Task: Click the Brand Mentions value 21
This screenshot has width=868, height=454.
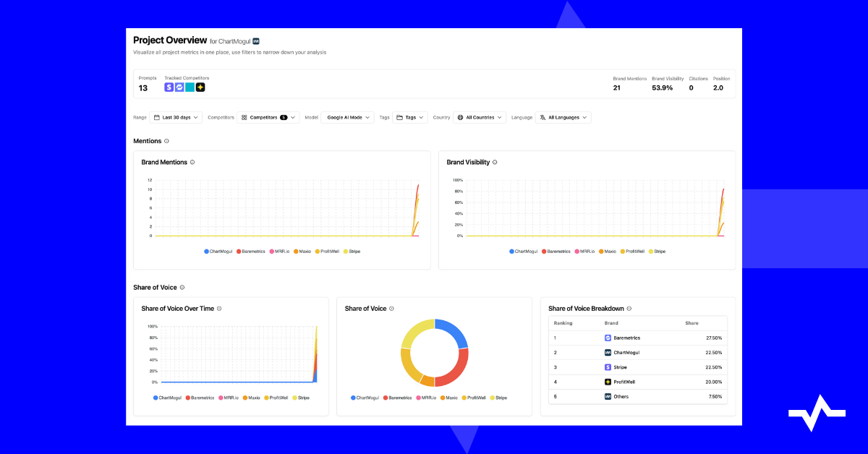Action: coord(617,87)
